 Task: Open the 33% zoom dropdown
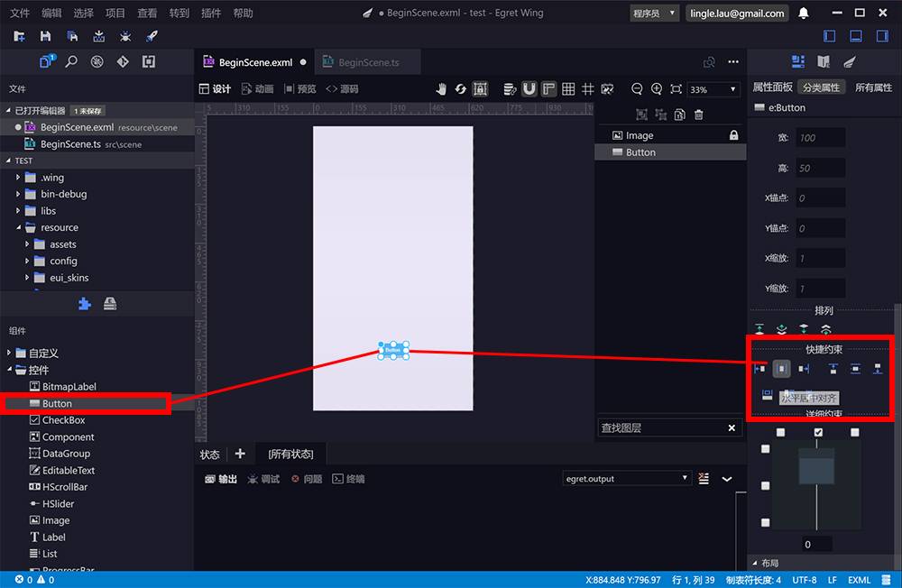point(713,89)
